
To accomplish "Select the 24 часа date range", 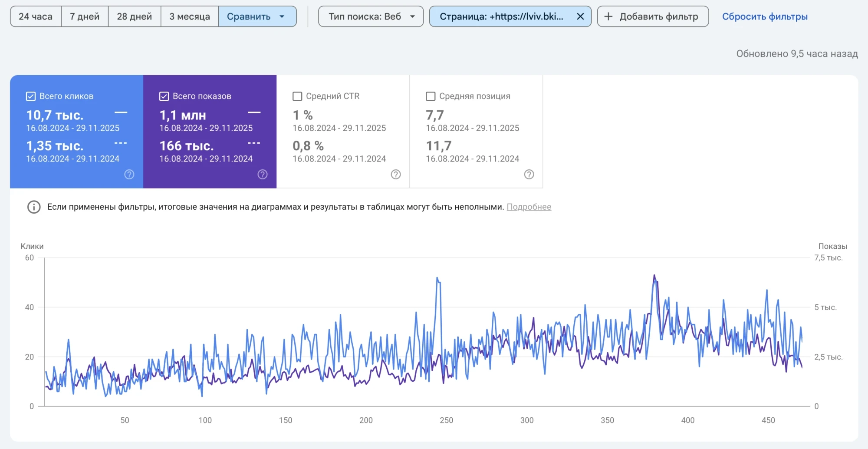I will [x=36, y=17].
